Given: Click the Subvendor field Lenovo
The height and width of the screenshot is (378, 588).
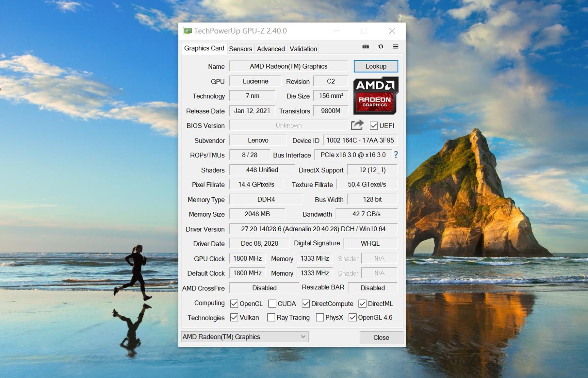Looking at the screenshot, I should point(258,140).
